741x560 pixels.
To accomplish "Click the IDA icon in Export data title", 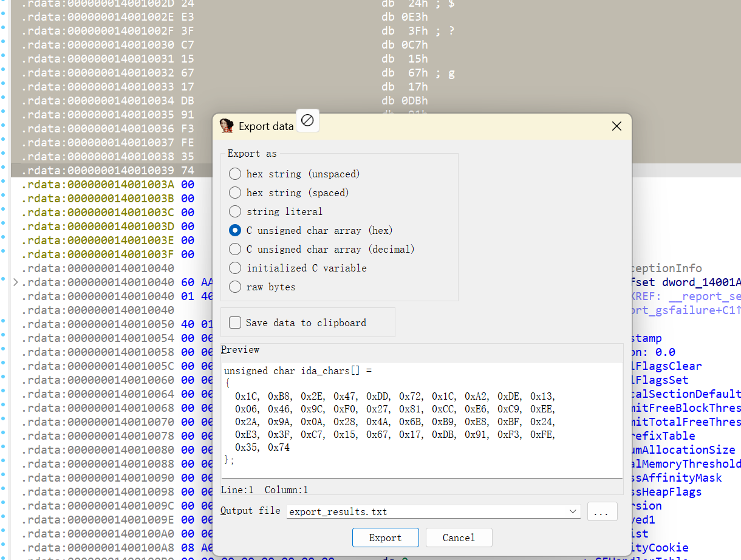I will pyautogui.click(x=227, y=126).
